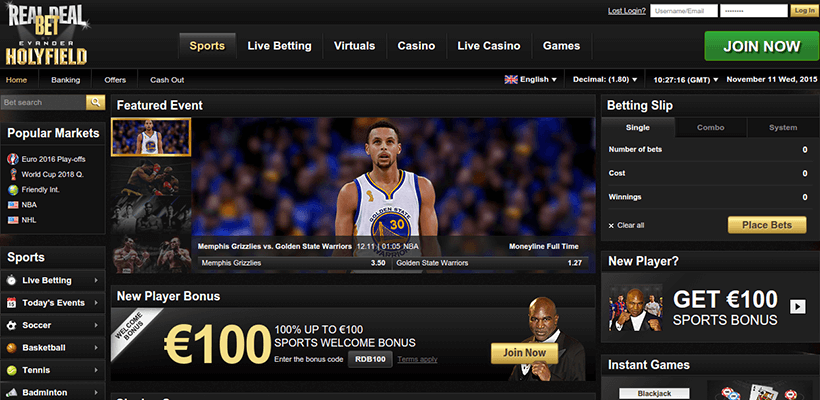This screenshot has width=820, height=400.
Task: Expand the Badminton sidebar arrow
Action: [96, 392]
